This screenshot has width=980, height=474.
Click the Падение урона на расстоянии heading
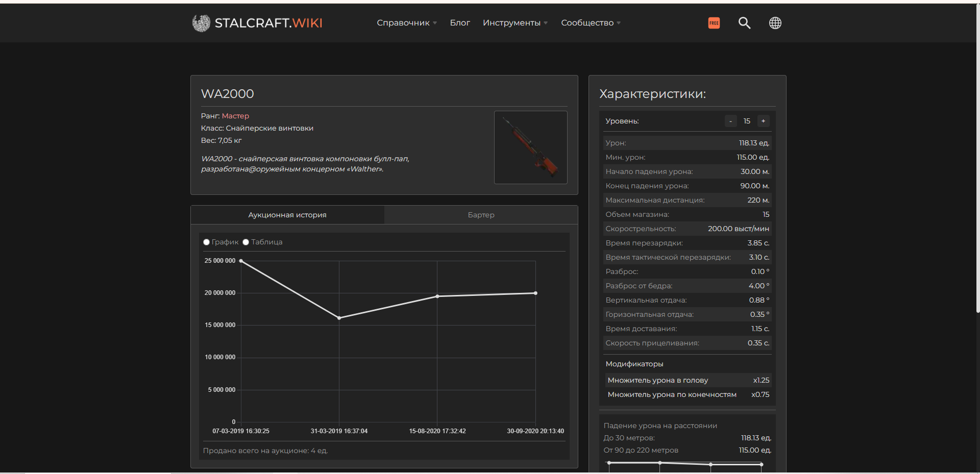pos(660,426)
